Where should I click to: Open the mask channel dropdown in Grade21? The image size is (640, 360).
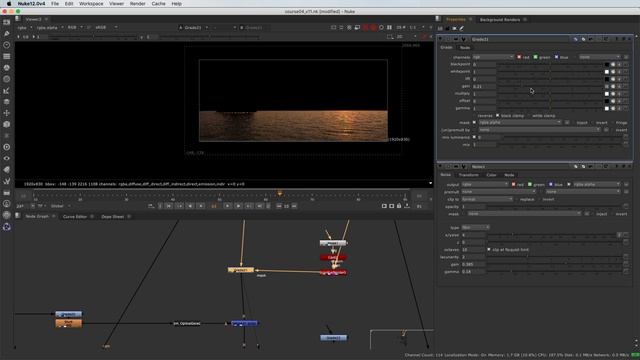(x=520, y=122)
